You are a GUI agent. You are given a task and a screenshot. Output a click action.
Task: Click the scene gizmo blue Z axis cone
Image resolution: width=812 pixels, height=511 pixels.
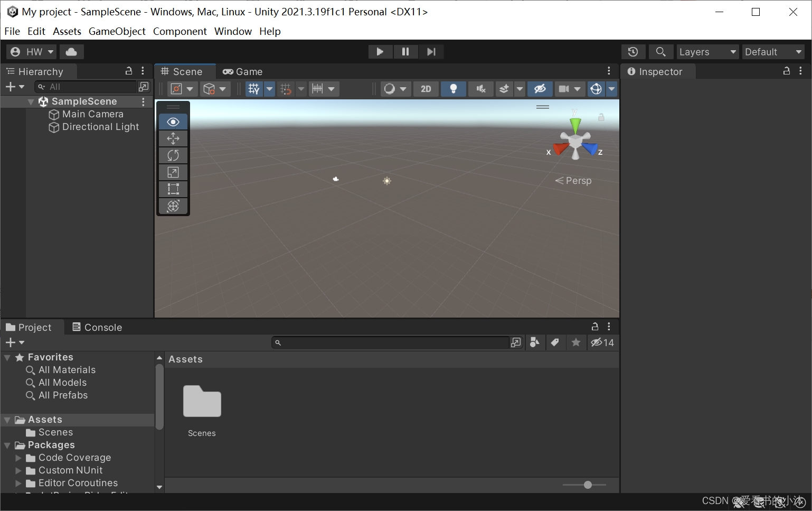pos(590,148)
